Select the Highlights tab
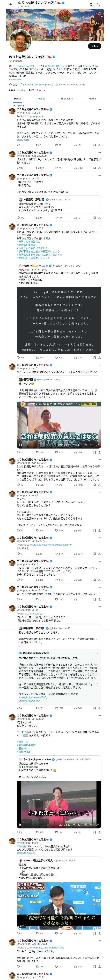The width and height of the screenshot is (110, 980). click(x=67, y=98)
